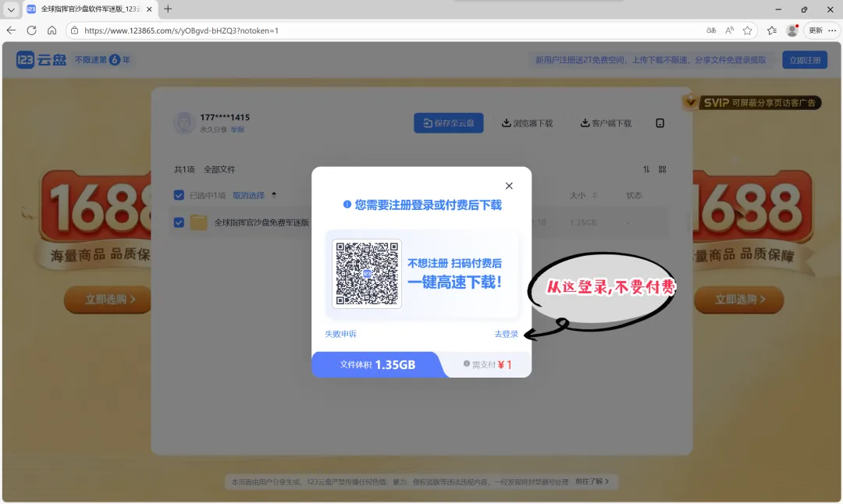Click 保存至云盘 button

click(x=448, y=123)
